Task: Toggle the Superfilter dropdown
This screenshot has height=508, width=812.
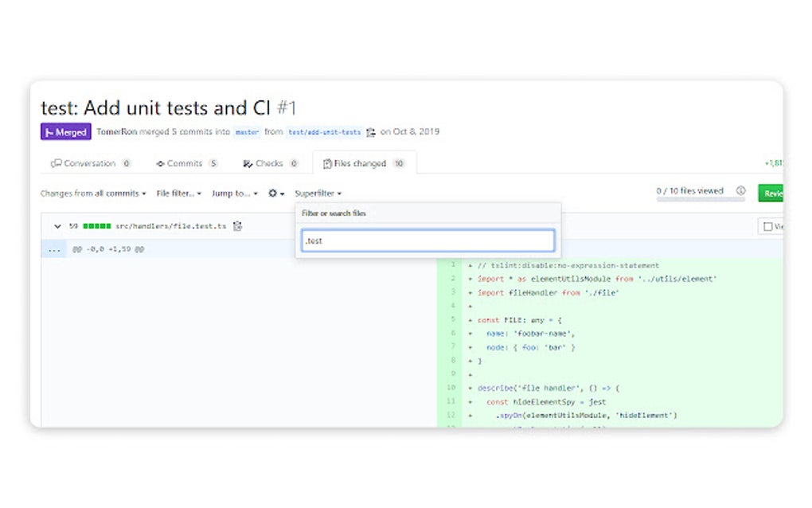Action: pyautogui.click(x=318, y=193)
